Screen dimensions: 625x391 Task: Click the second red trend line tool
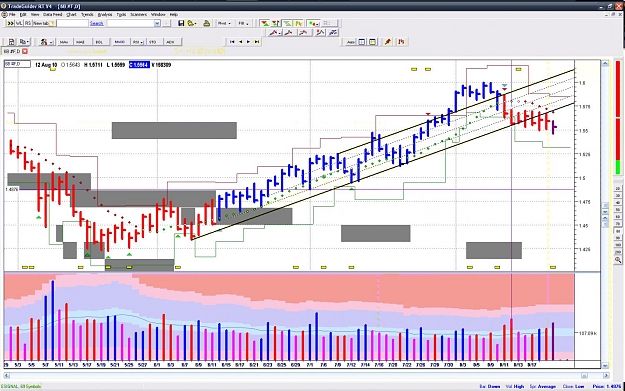tap(289, 33)
